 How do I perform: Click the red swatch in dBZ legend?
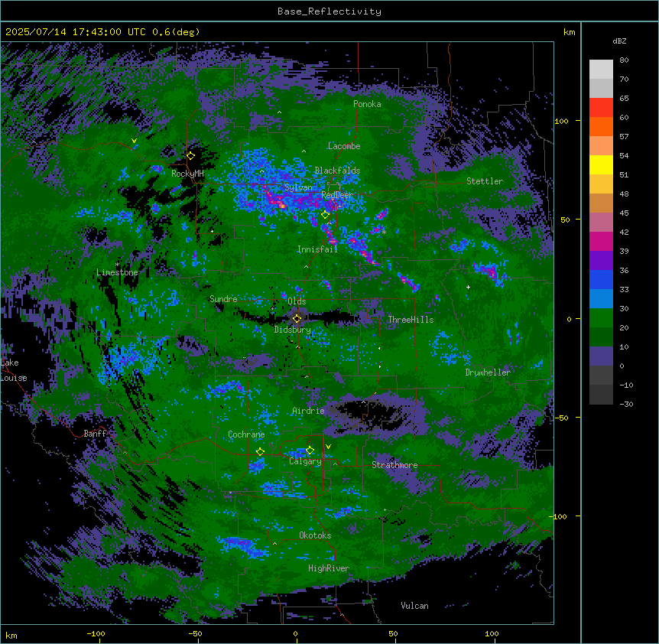[601, 108]
